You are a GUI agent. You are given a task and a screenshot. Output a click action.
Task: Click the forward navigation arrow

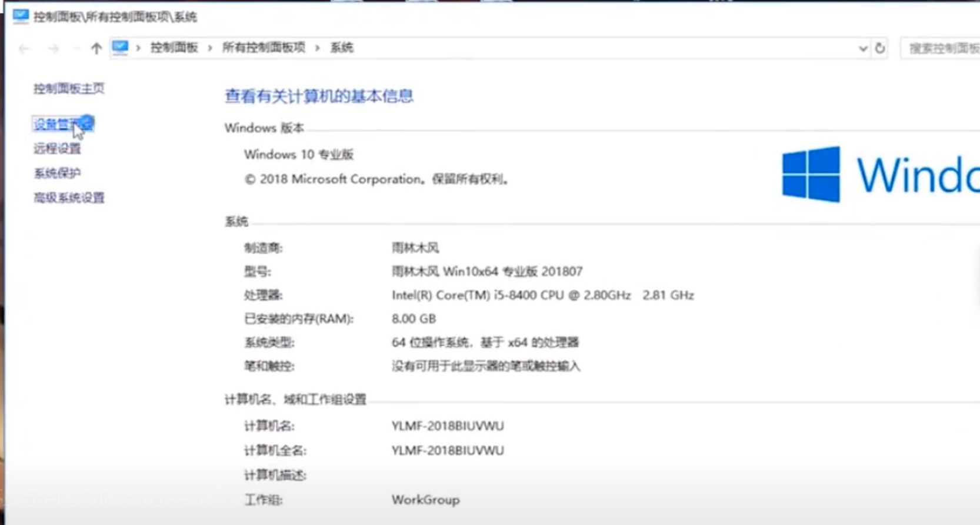[x=53, y=48]
